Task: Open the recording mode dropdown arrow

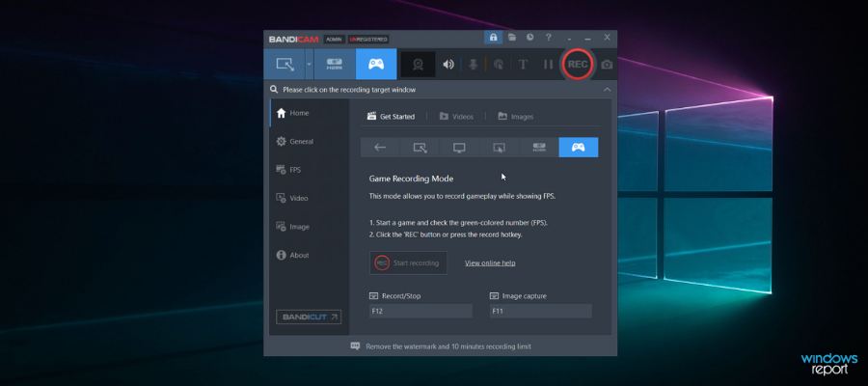Action: point(309,65)
